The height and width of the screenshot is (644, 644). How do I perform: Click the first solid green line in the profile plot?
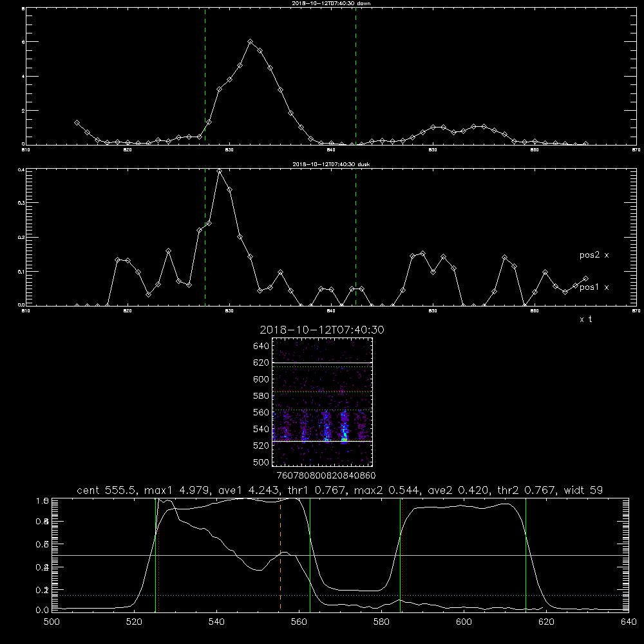point(156,554)
